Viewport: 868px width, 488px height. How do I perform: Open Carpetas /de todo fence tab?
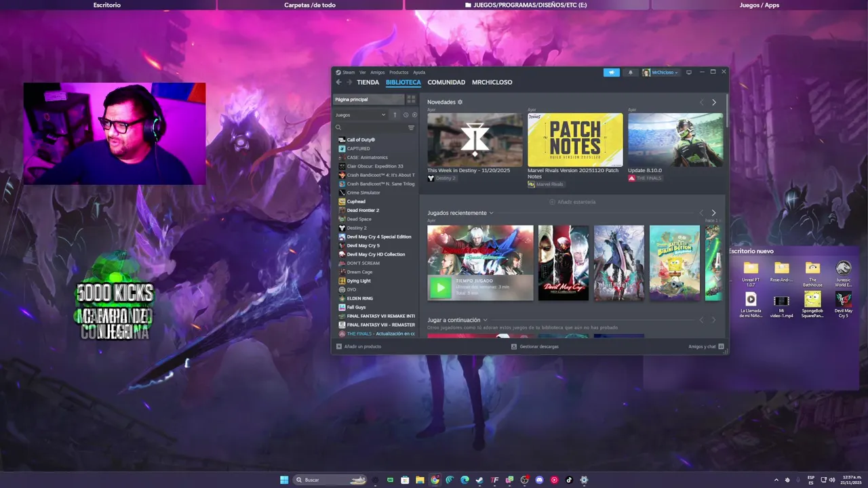[x=310, y=5]
